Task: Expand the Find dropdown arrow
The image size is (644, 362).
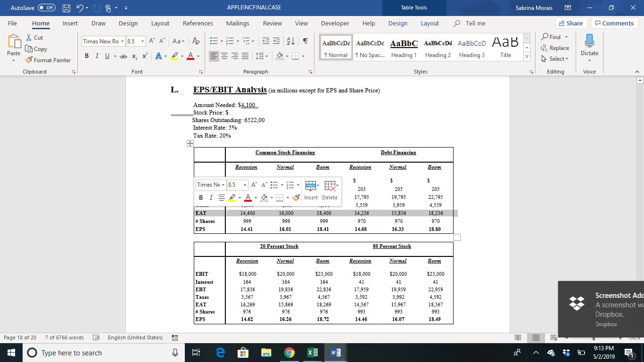Action: [566, 37]
